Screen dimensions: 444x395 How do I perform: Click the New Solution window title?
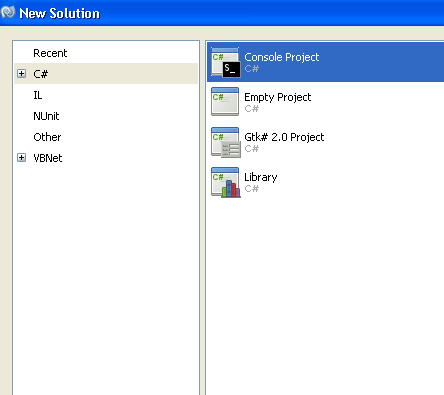click(x=60, y=13)
